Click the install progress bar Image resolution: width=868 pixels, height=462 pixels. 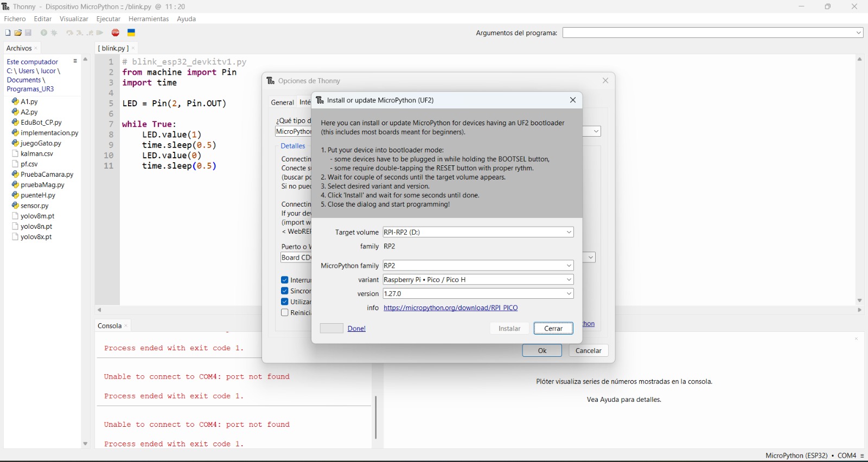331,328
